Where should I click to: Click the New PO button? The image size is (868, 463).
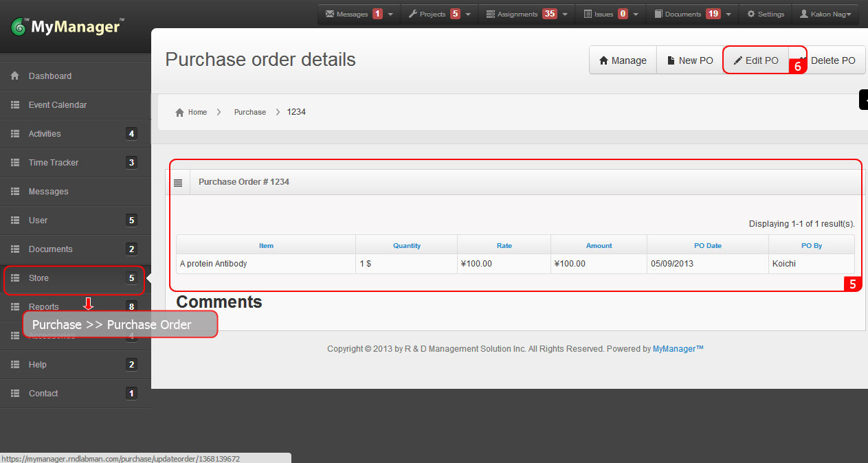pyautogui.click(x=689, y=60)
